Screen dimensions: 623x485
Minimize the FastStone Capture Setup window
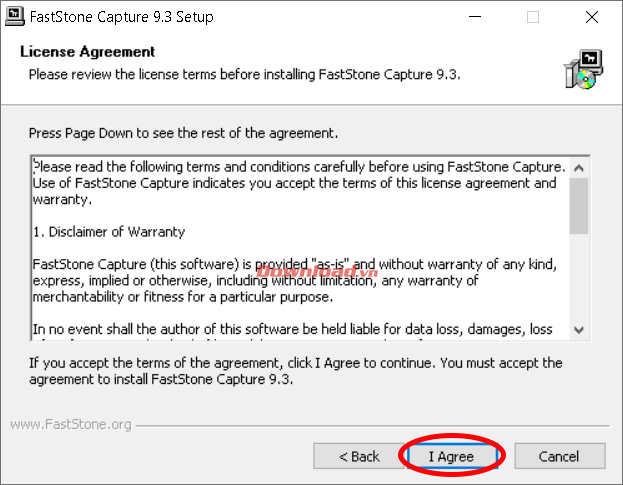click(485, 17)
